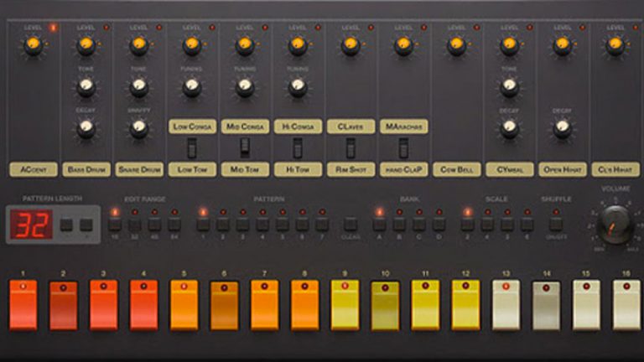Click the Mid Tom tuning knob
Viewport: 644px width, 362px height.
[245, 87]
